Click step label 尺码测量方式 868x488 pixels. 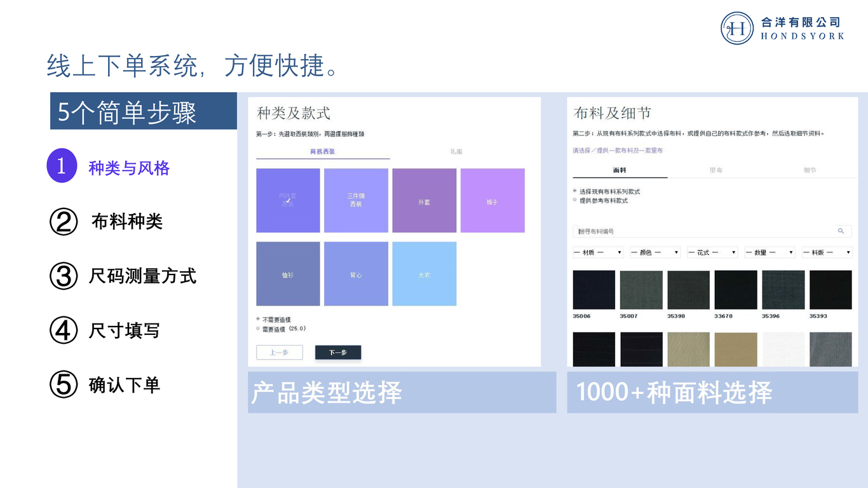143,276
